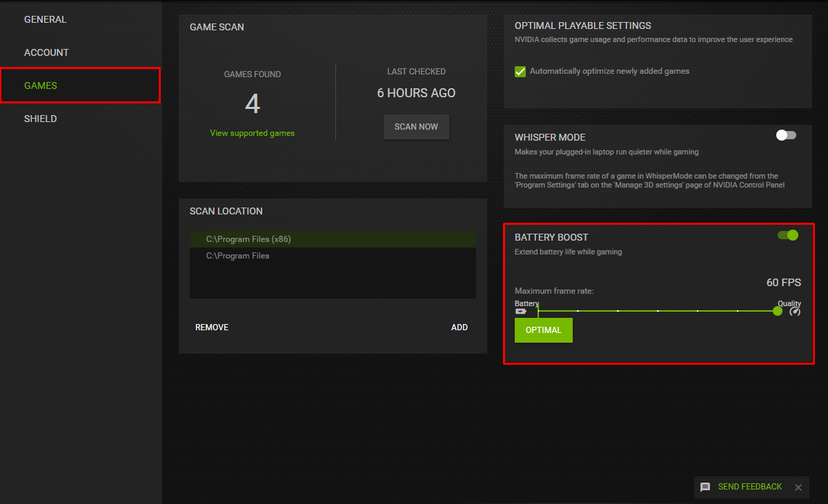
Task: Select the C:\Program Files scan location row
Action: pyautogui.click(x=333, y=256)
